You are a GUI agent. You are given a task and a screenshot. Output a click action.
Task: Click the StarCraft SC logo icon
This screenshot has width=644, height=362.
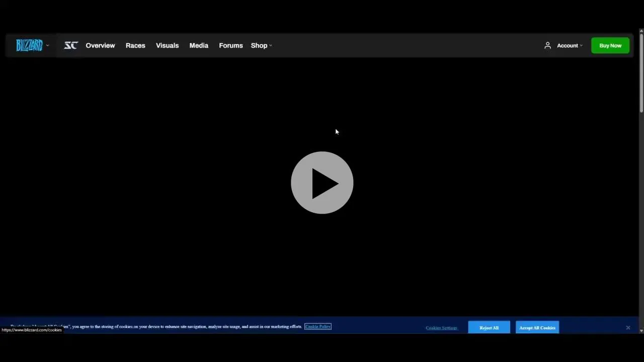click(70, 45)
